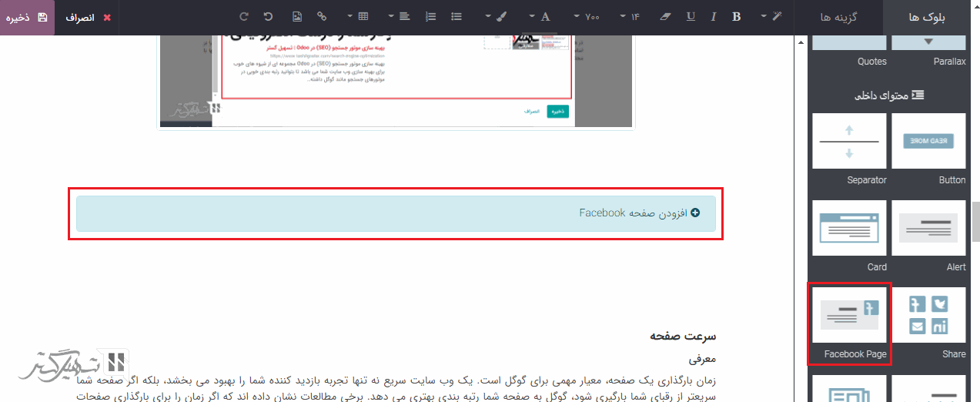Viewport: 980px width, 402px height.
Task: Select the Alert block thumbnail
Action: (x=928, y=229)
